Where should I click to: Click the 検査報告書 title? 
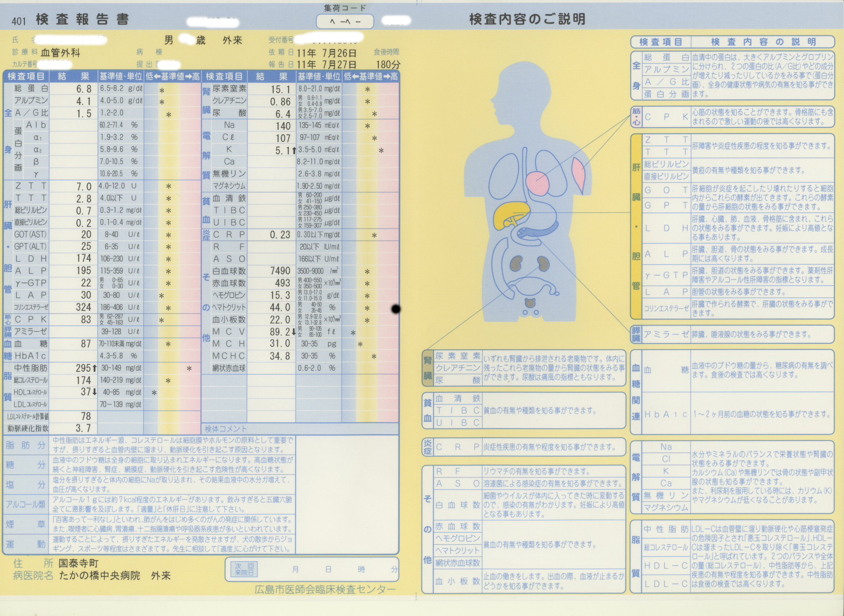(x=82, y=19)
